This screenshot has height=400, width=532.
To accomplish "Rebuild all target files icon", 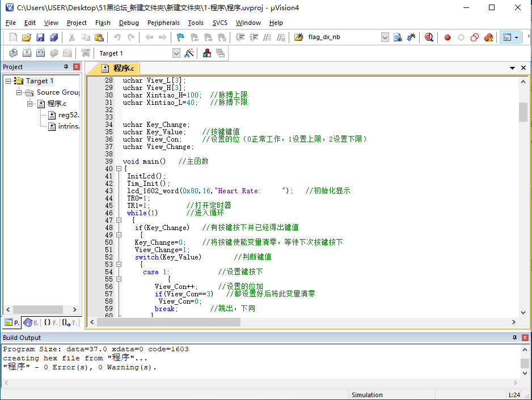I will coord(40,53).
